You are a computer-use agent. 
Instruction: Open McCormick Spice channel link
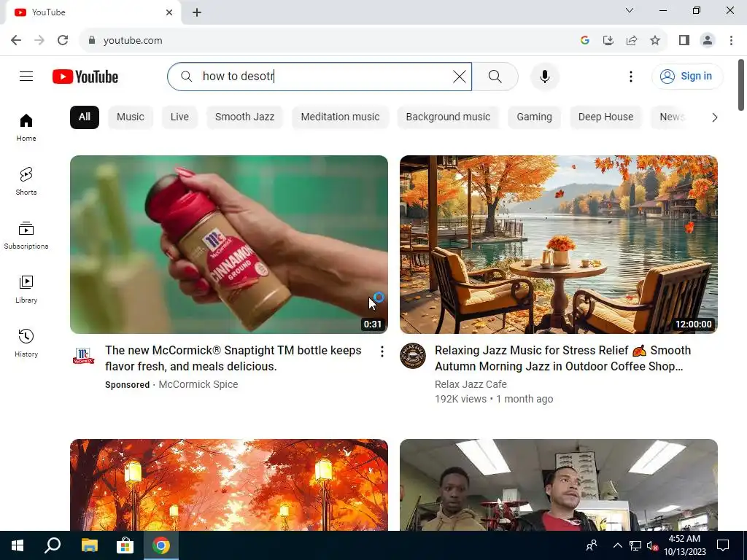(198, 384)
